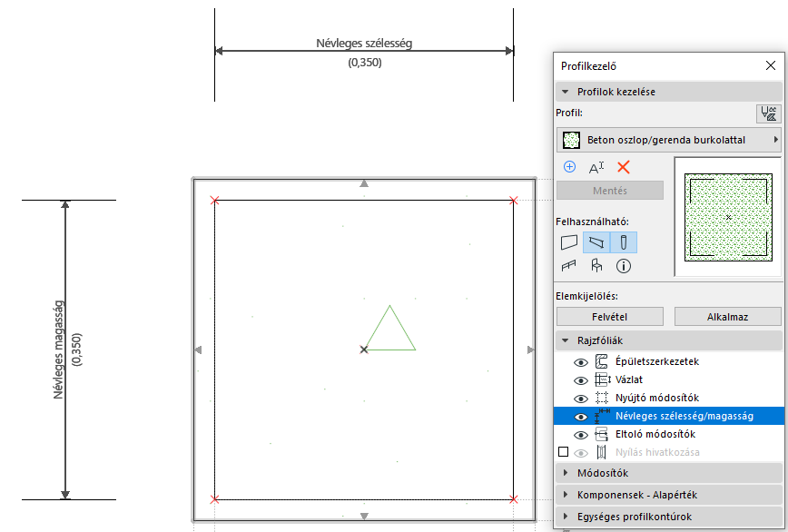Click the Névleges szélesség/magasság layer type icon

602,416
